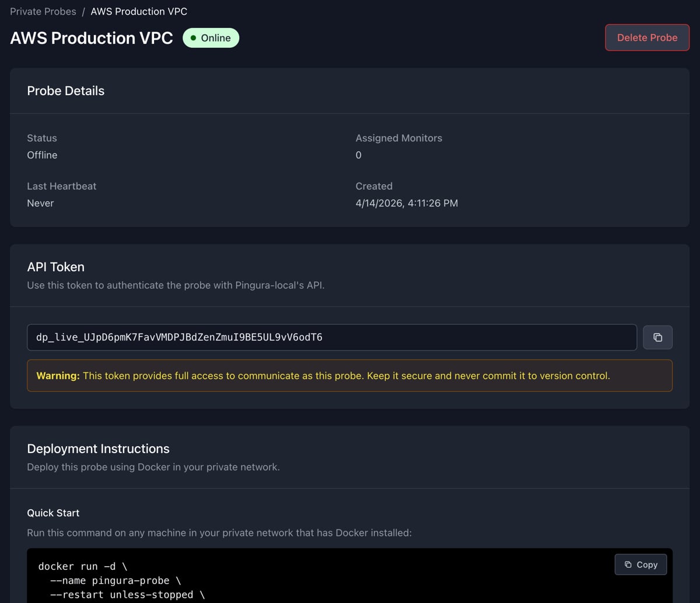
Task: Collapse the Probe Details section header
Action: pos(65,91)
